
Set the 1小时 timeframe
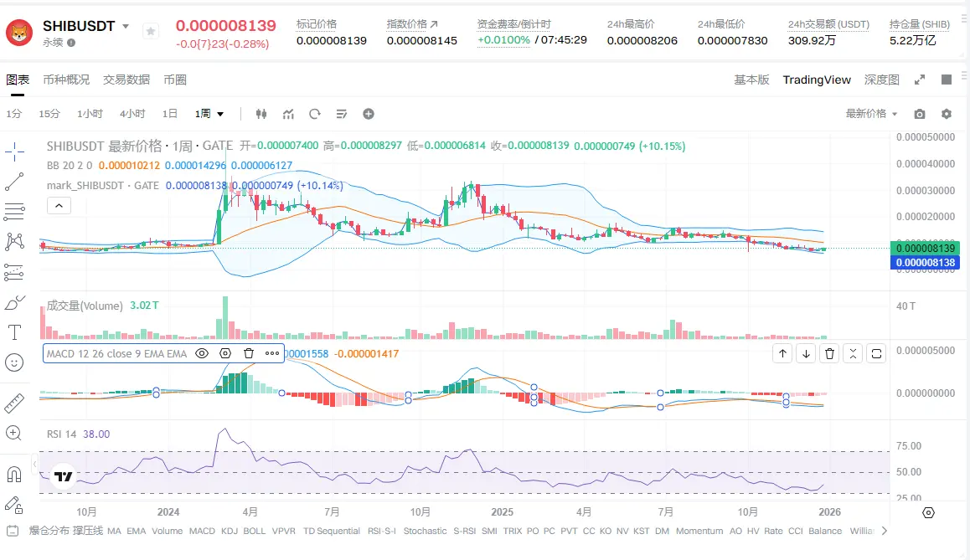tap(90, 114)
